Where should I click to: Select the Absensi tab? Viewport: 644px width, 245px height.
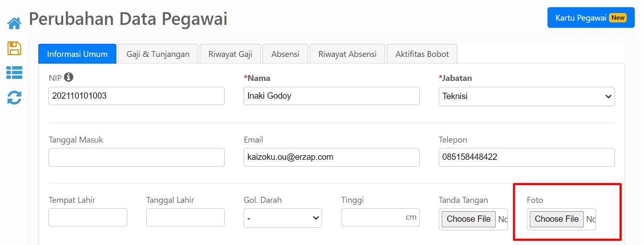285,54
